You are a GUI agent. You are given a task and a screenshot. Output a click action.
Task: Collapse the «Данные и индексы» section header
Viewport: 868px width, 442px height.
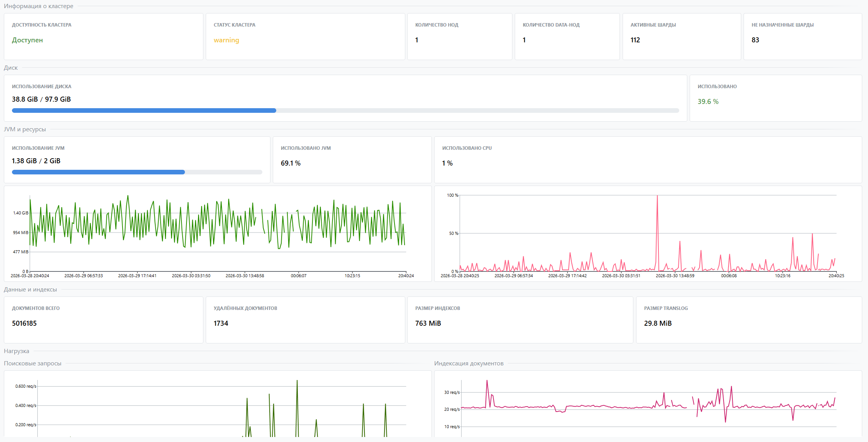click(x=30, y=290)
